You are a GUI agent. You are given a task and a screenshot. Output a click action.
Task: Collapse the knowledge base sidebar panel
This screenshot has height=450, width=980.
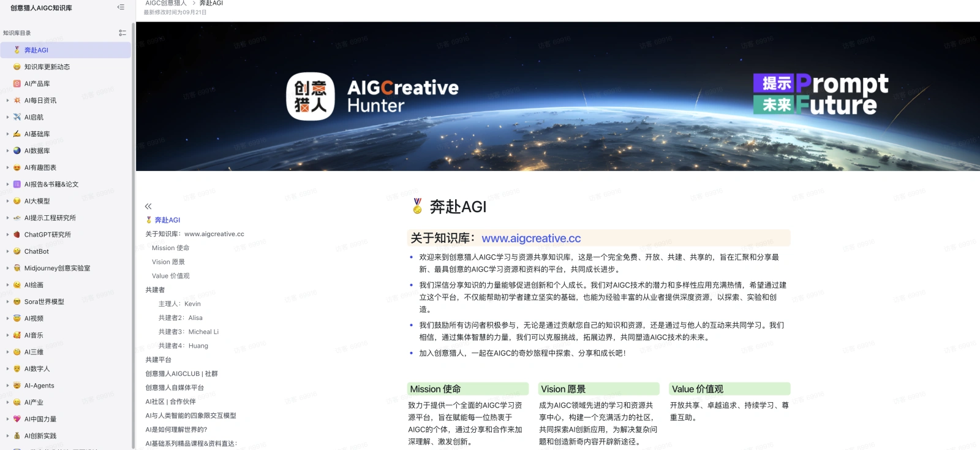[x=121, y=7]
